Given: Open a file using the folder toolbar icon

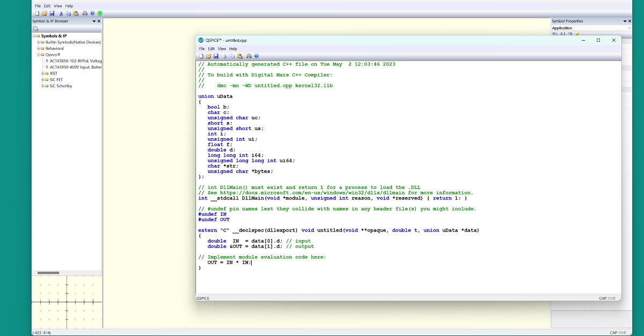Looking at the screenshot, I should 208,56.
